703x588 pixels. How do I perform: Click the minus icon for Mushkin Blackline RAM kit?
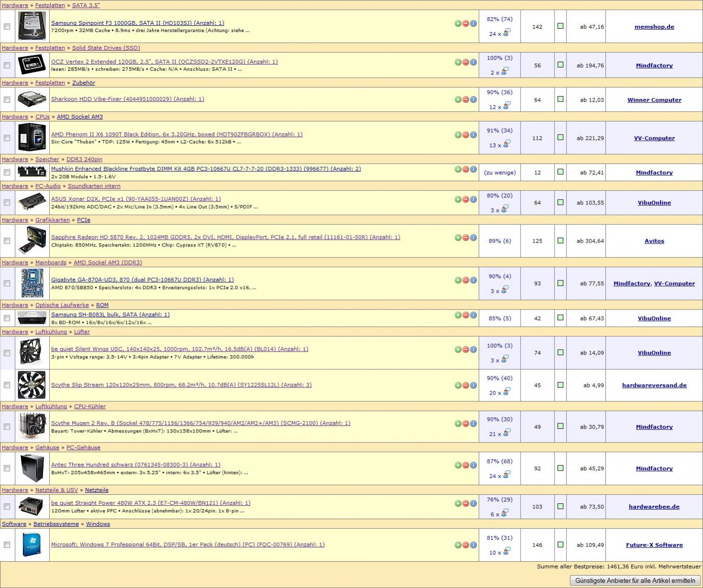click(466, 169)
